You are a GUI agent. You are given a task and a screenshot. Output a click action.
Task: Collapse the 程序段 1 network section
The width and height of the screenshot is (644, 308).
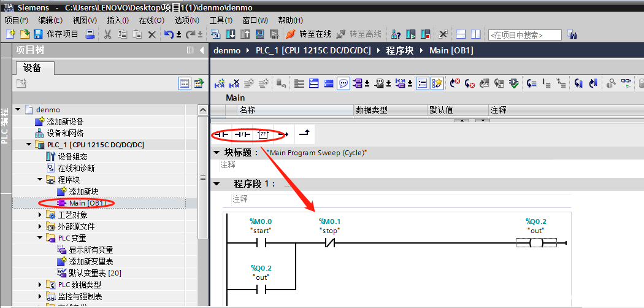pos(216,183)
